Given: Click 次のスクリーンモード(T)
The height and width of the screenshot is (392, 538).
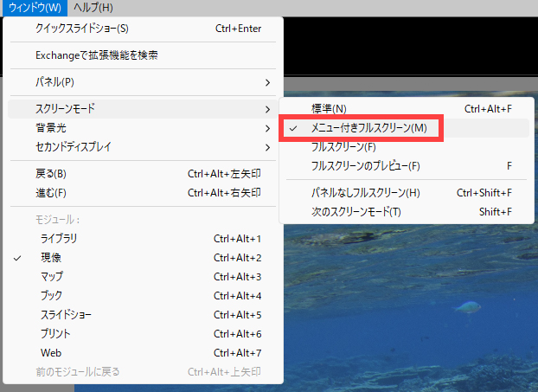Looking at the screenshot, I should point(355,212).
